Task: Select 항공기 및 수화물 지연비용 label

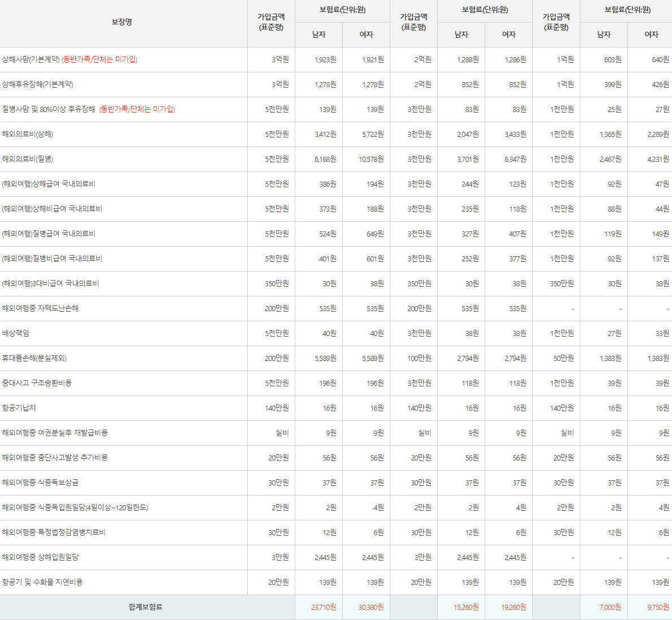Action: [x=42, y=582]
